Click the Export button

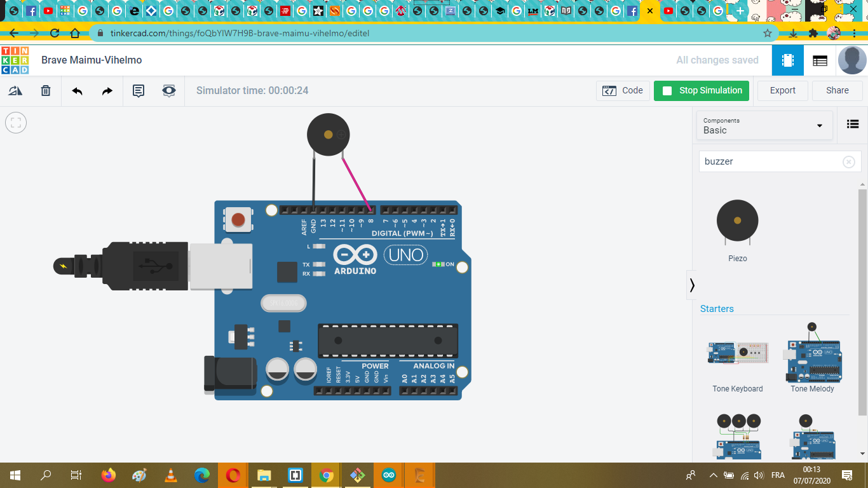(x=783, y=91)
